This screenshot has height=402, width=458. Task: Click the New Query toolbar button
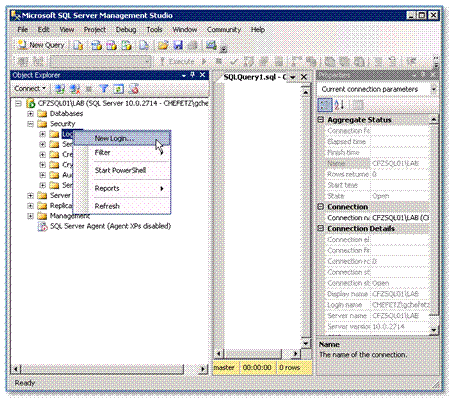pos(41,45)
